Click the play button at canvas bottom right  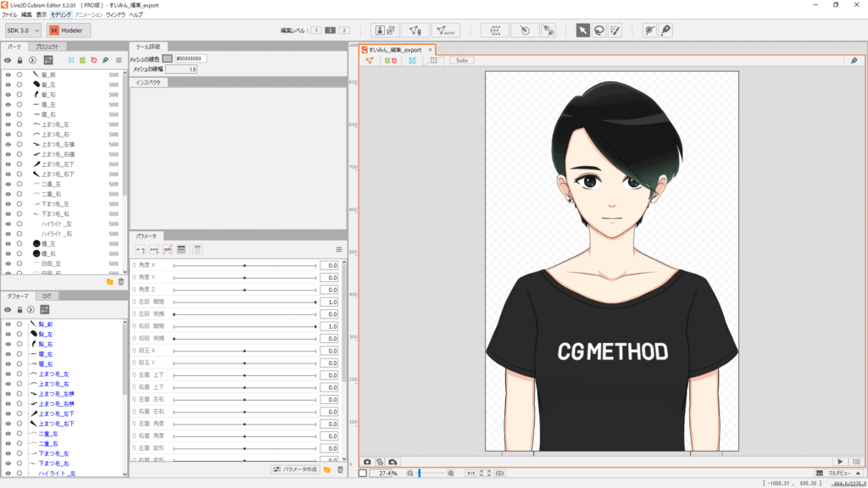coord(841,462)
